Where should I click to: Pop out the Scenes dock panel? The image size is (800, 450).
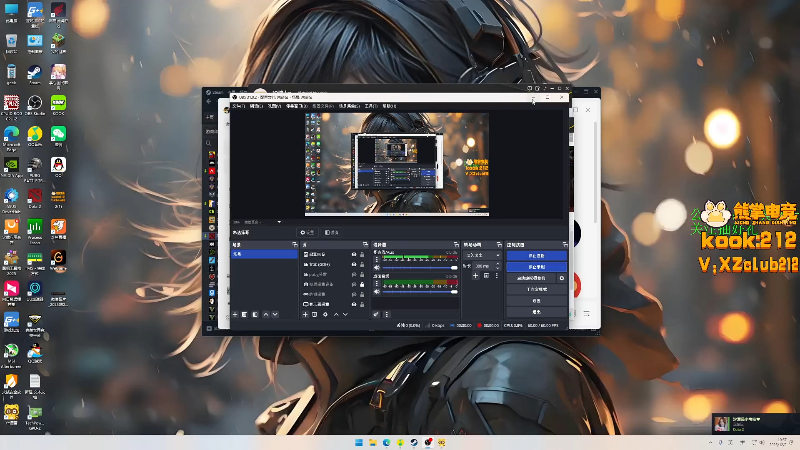tap(294, 245)
